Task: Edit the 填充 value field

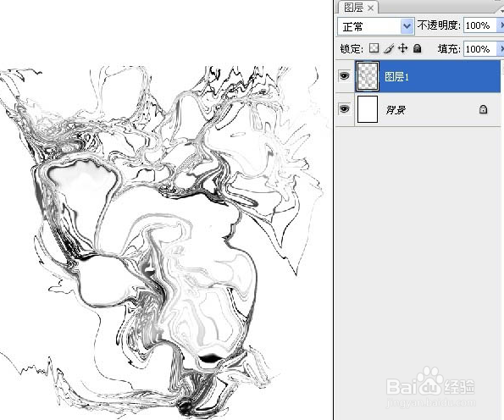Action: (480, 49)
